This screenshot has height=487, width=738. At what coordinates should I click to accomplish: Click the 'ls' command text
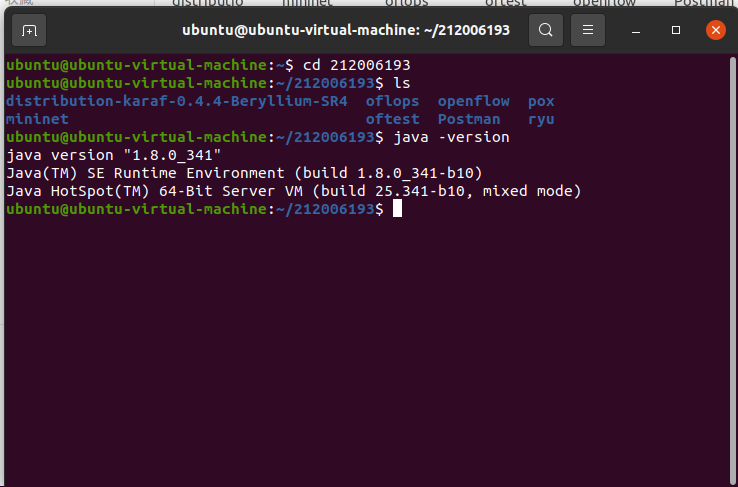(402, 83)
